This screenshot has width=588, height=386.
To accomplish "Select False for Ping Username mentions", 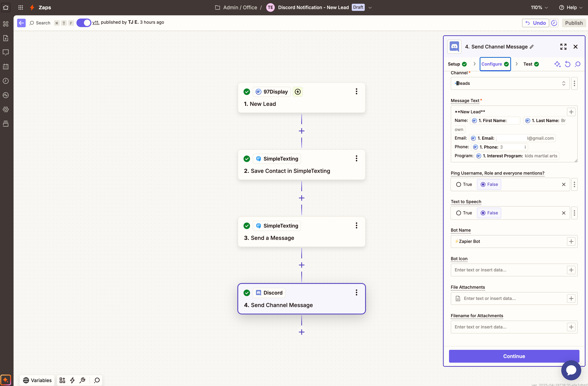I will click(489, 184).
